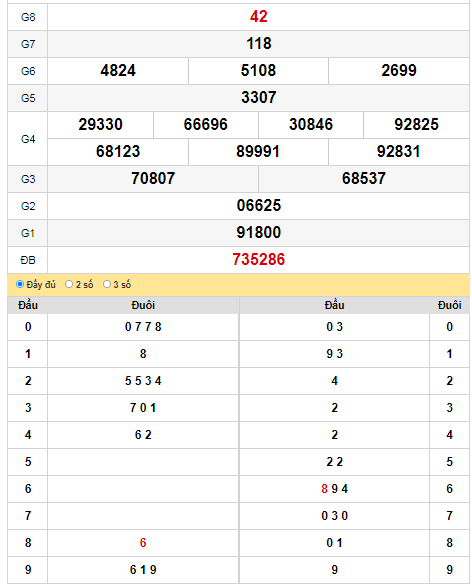The image size is (472, 588).
Task: Click the G1 result 91800
Action: [x=259, y=232]
